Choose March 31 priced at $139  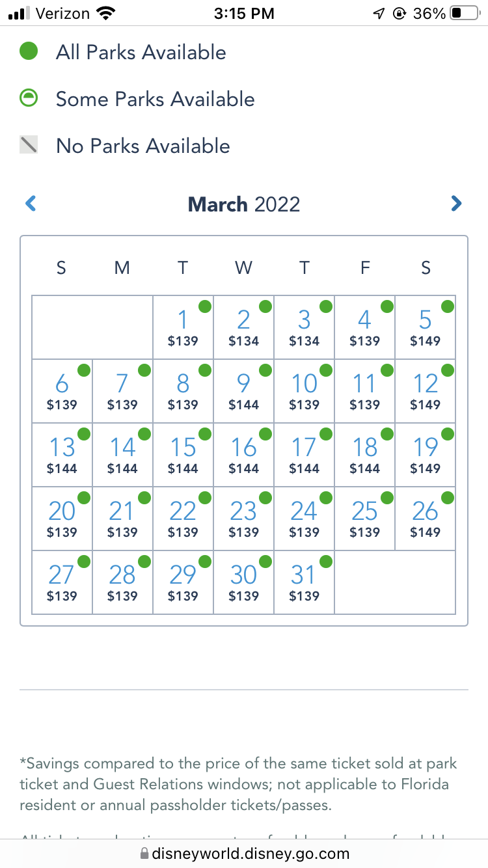tap(304, 582)
